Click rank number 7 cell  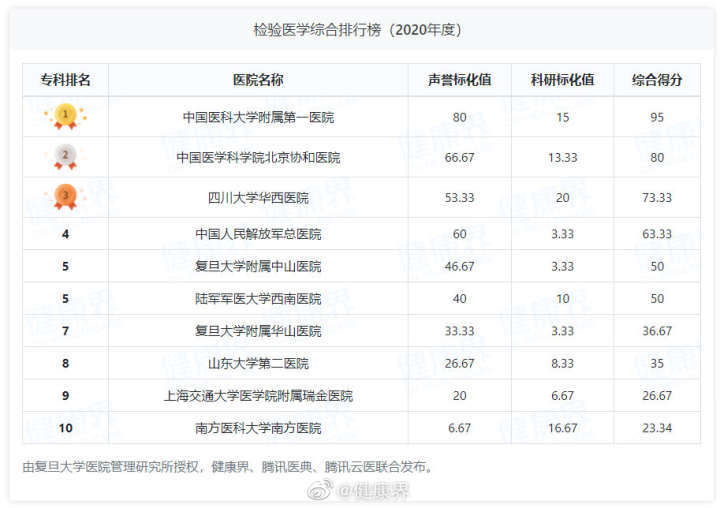(66, 331)
